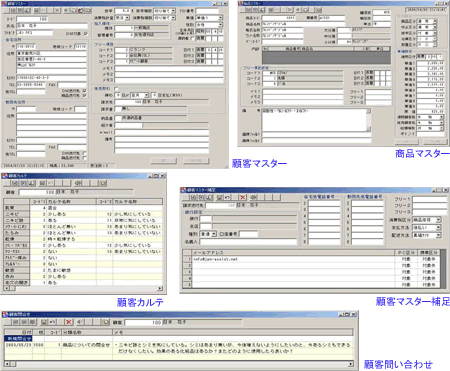
Task: Click the PC区分 column header
Action: (x=405, y=253)
